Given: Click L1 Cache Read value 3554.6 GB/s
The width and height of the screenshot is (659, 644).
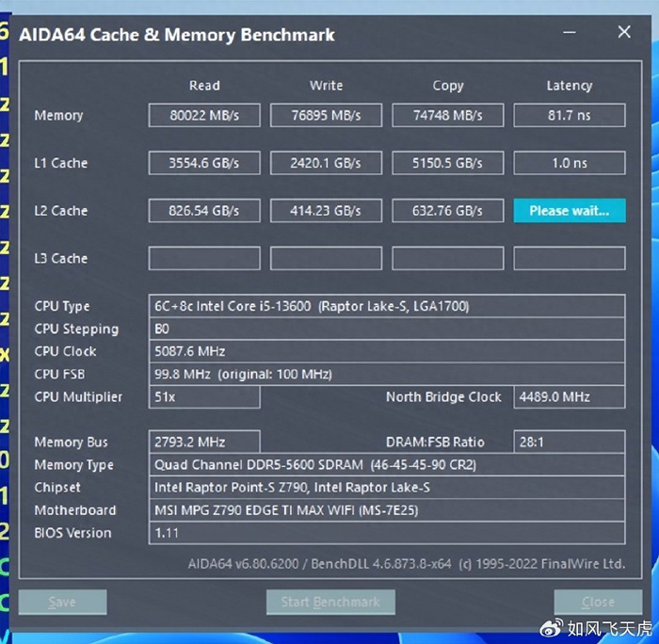Looking at the screenshot, I should 204,163.
